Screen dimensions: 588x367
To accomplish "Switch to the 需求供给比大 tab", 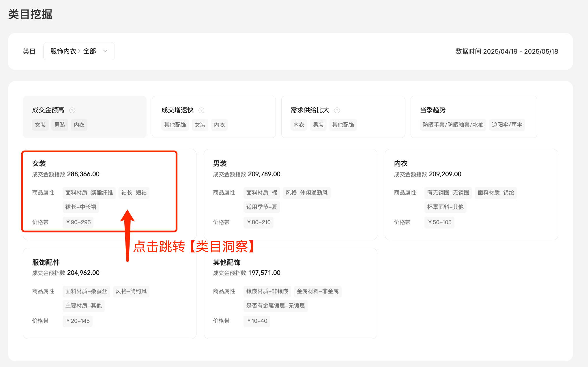I will click(x=310, y=110).
